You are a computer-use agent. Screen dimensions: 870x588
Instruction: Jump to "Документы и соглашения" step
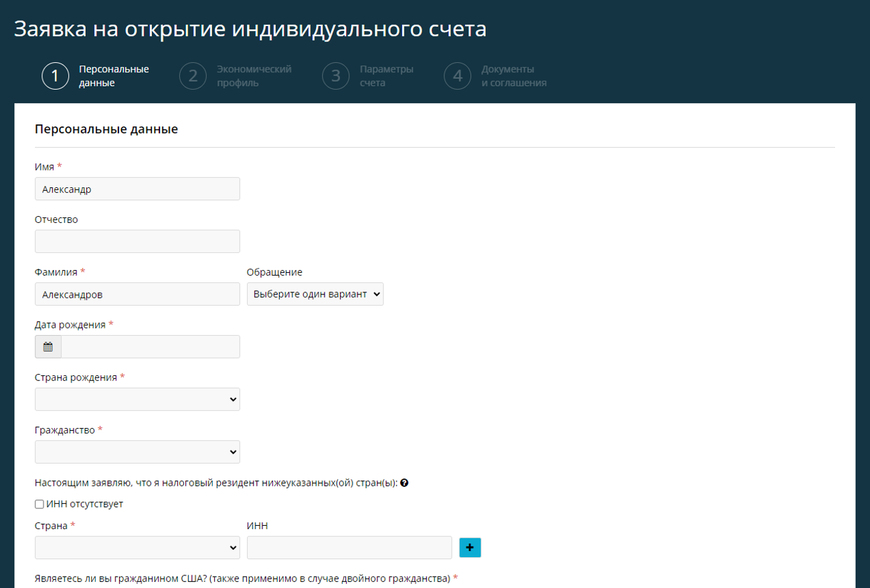514,76
